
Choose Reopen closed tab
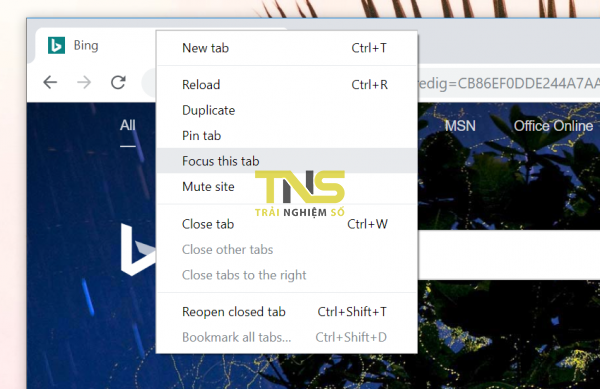(287, 312)
